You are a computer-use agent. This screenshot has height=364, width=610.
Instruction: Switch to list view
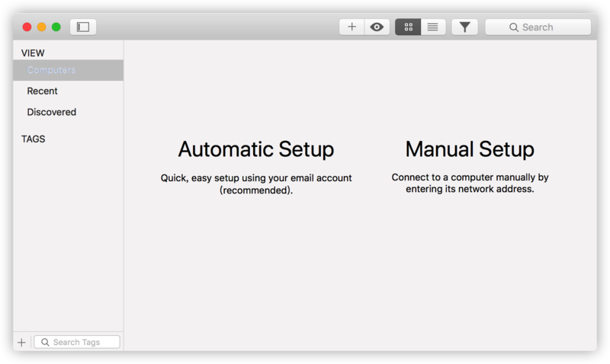(x=432, y=27)
